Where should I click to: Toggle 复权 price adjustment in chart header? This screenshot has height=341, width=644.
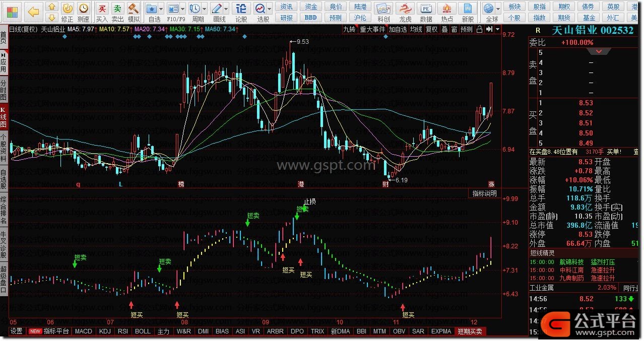point(432,29)
